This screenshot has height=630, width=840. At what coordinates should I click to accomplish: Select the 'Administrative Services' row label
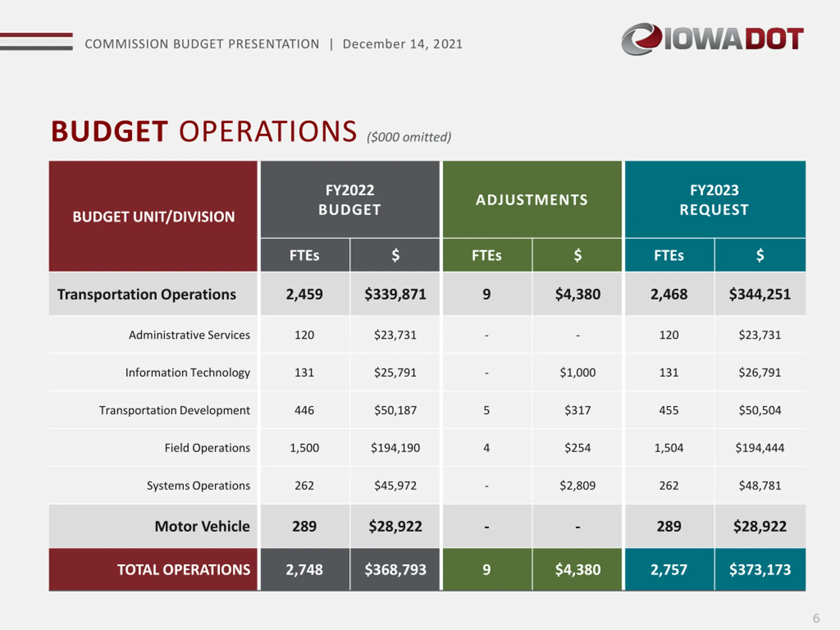[x=189, y=335]
